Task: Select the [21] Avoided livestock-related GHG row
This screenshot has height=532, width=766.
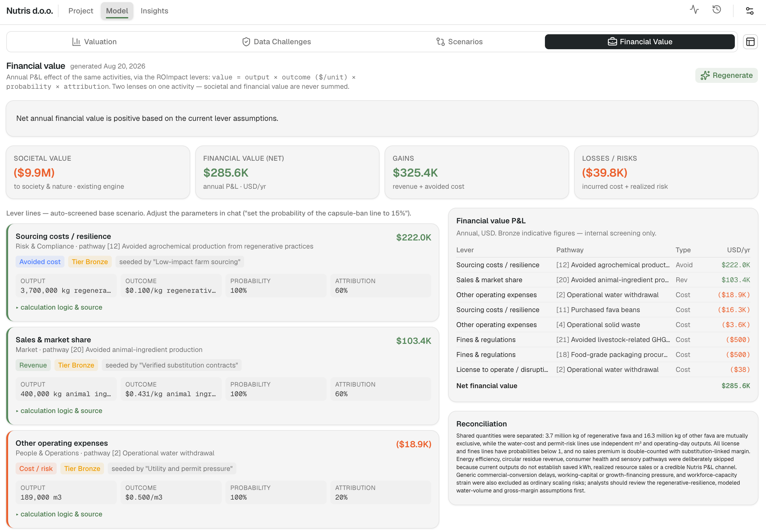Action: coord(603,340)
